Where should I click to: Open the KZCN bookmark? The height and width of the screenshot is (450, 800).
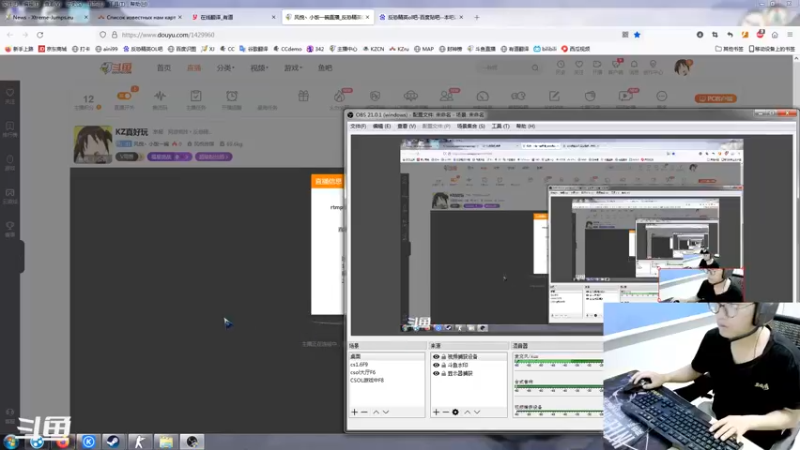tap(373, 49)
